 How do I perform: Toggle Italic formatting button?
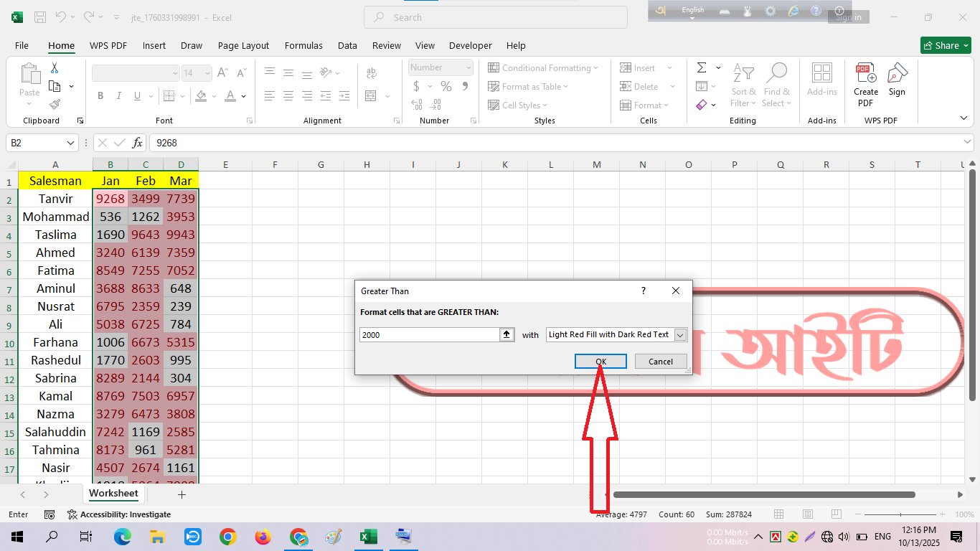(x=118, y=95)
